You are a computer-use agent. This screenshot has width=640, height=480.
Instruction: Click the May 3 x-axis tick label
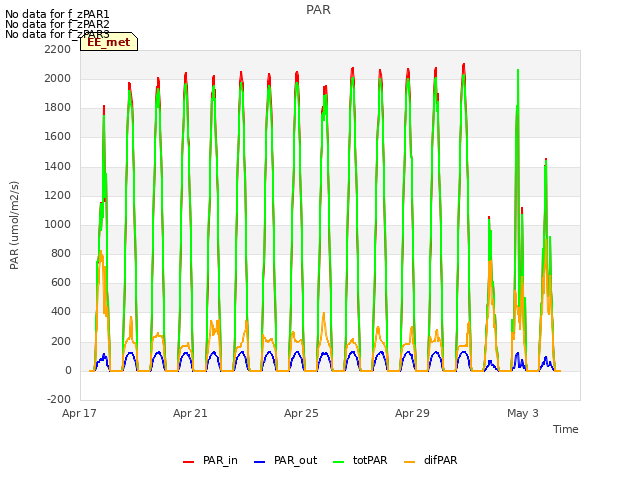[x=523, y=413]
